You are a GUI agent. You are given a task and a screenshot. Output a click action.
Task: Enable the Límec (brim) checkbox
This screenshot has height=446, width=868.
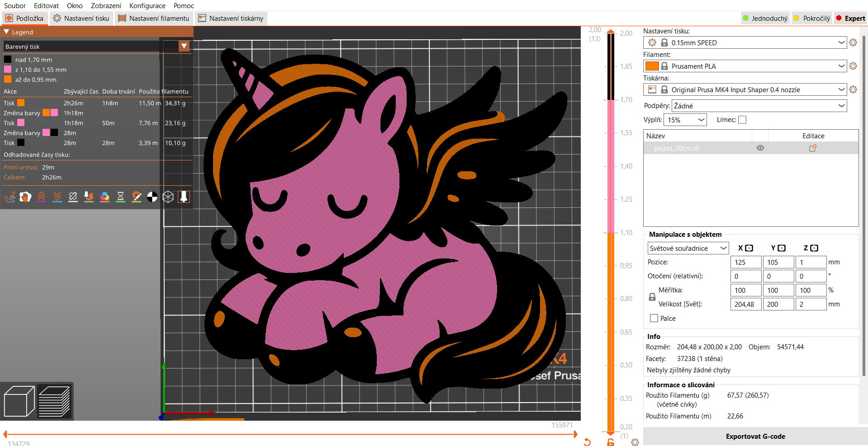coord(742,120)
